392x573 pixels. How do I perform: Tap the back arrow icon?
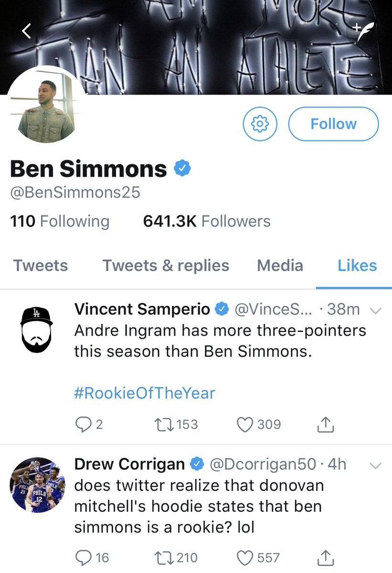point(27,31)
